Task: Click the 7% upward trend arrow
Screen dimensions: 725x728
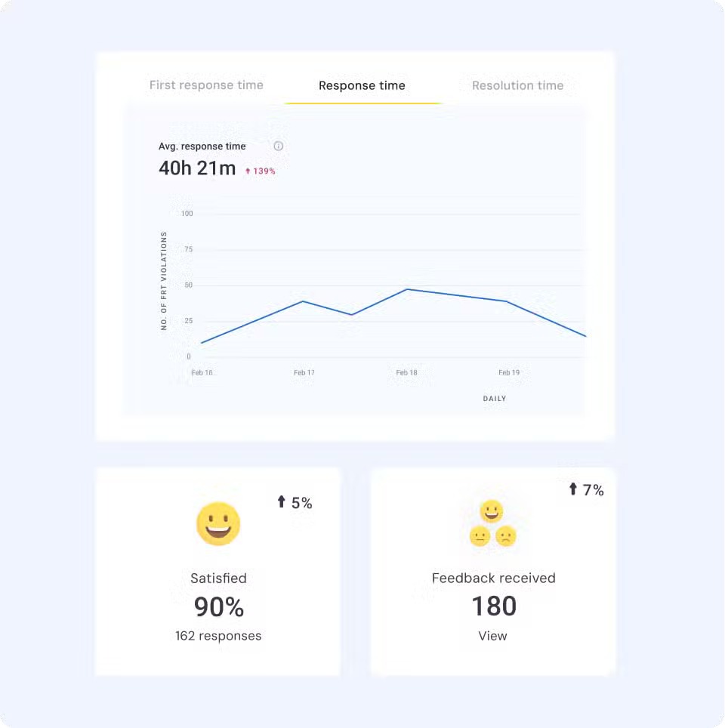Action: coord(573,490)
